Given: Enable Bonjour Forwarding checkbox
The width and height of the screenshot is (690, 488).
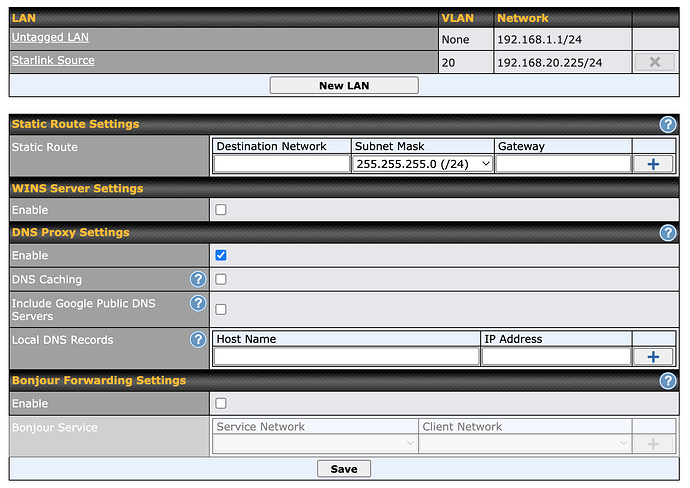Looking at the screenshot, I should pyautogui.click(x=221, y=404).
